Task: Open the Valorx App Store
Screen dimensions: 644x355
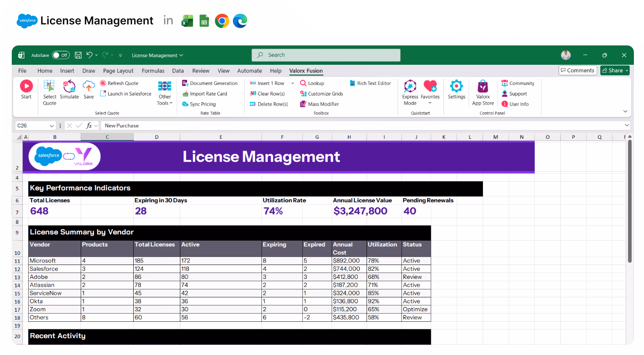Action: pyautogui.click(x=483, y=92)
